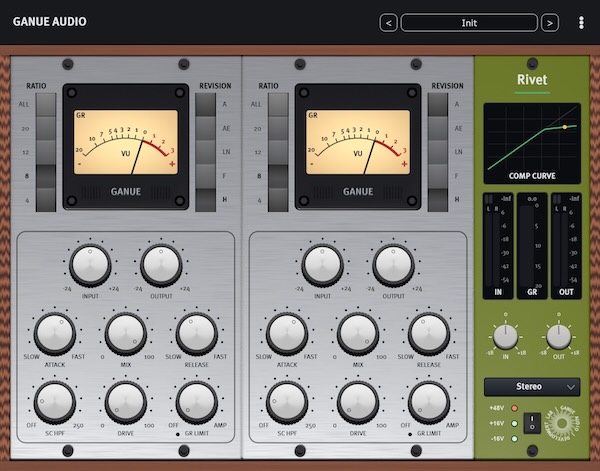Click the left channel GANUE VU meter
Viewport: 600px width, 471px height.
click(126, 147)
